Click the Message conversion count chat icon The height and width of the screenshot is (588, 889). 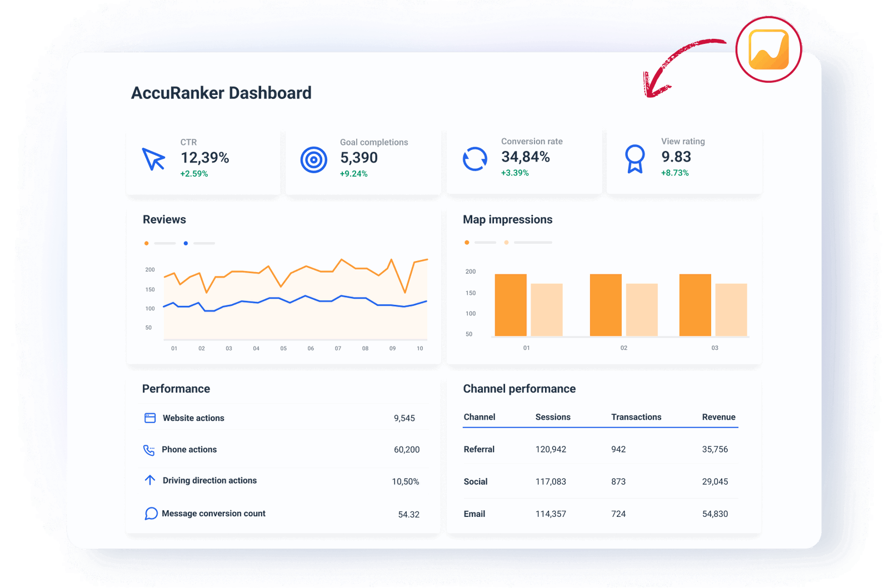(x=149, y=514)
